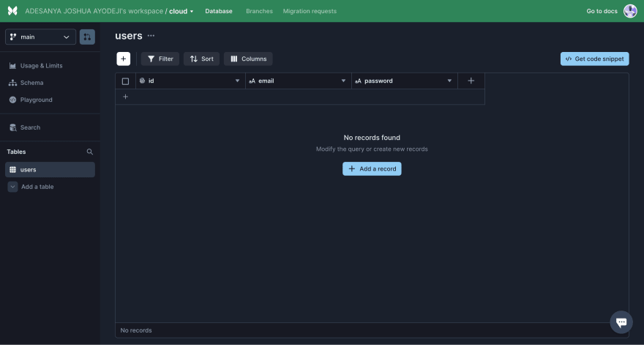The height and width of the screenshot is (345, 644).
Task: Select the users table in sidebar
Action: pos(50,169)
